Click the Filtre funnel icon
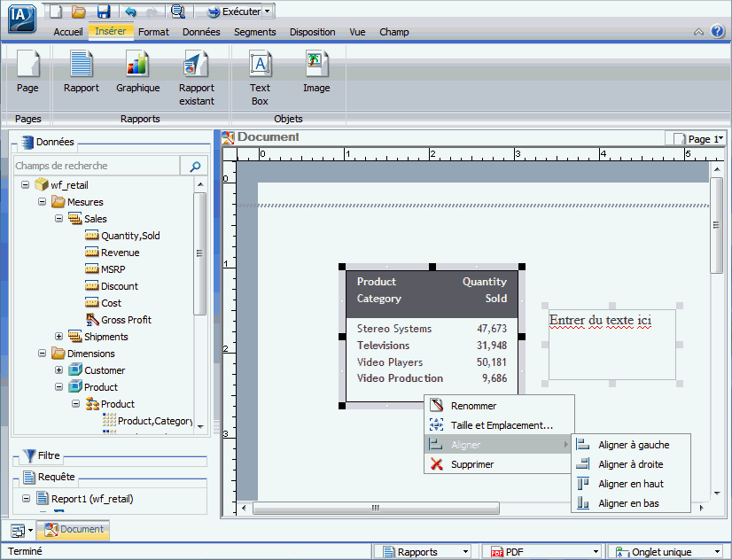 [29, 455]
